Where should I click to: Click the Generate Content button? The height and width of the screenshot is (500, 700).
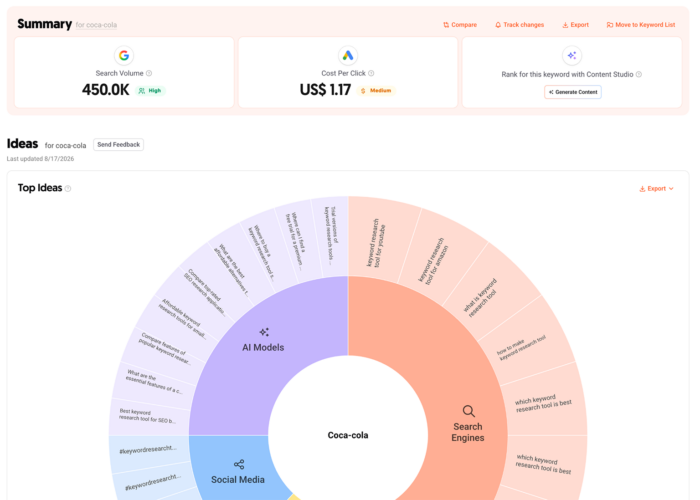[573, 92]
